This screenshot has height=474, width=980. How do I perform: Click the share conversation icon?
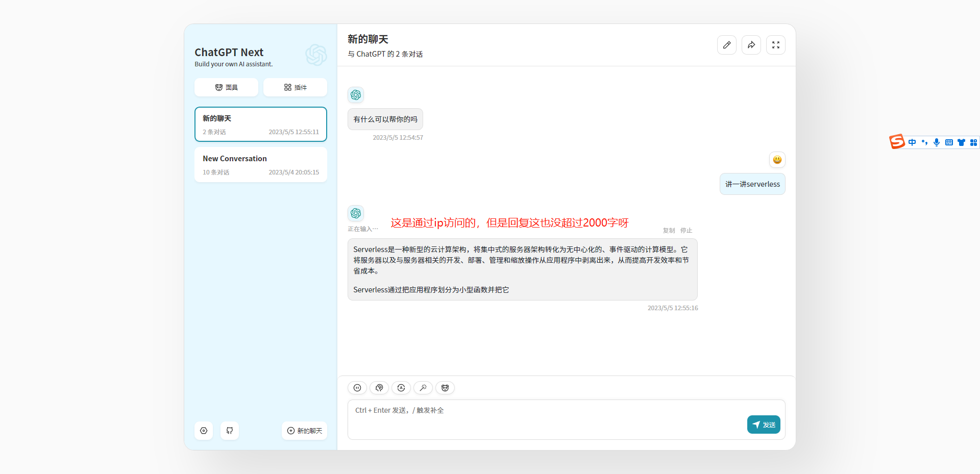pos(751,45)
